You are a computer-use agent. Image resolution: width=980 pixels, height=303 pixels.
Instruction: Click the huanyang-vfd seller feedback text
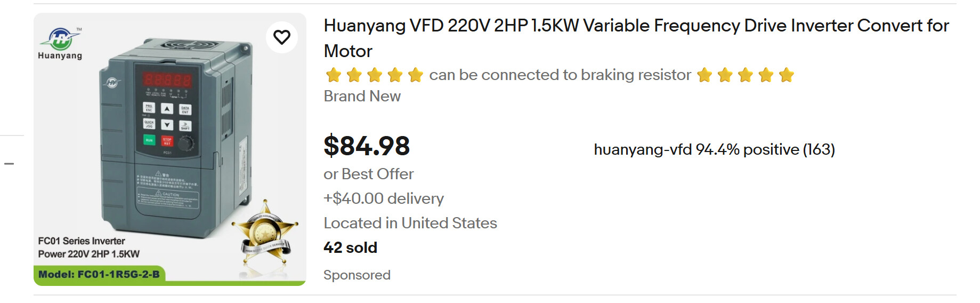pyautogui.click(x=714, y=149)
